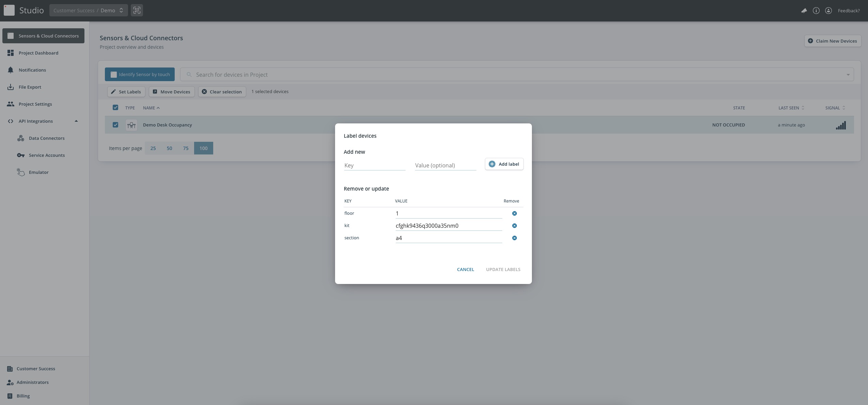Click UPDATE LABELS to save changes
The image size is (868, 405).
point(503,269)
